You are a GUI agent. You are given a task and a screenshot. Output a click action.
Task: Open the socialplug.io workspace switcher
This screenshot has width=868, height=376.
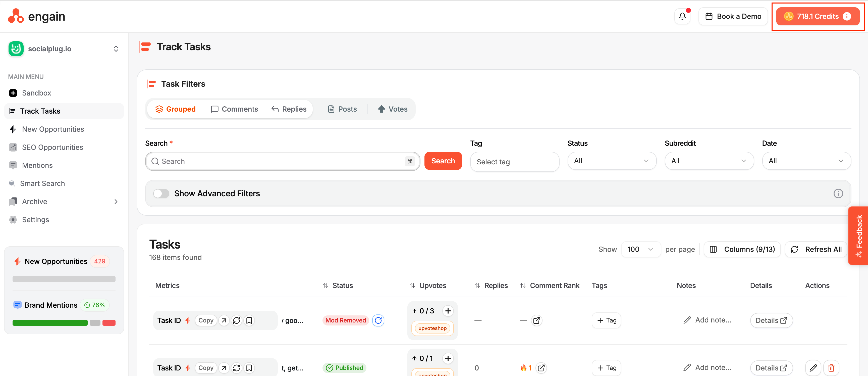click(64, 49)
